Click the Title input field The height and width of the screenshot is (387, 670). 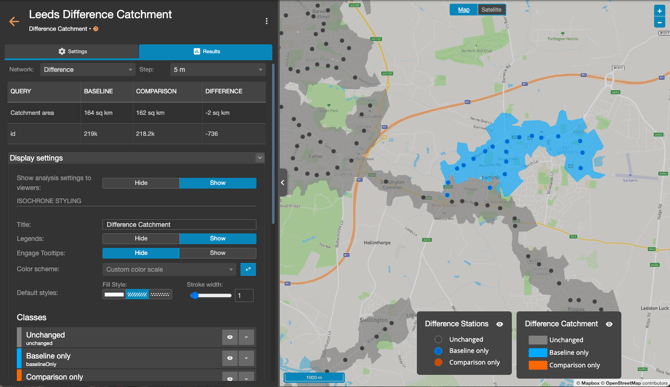click(179, 224)
